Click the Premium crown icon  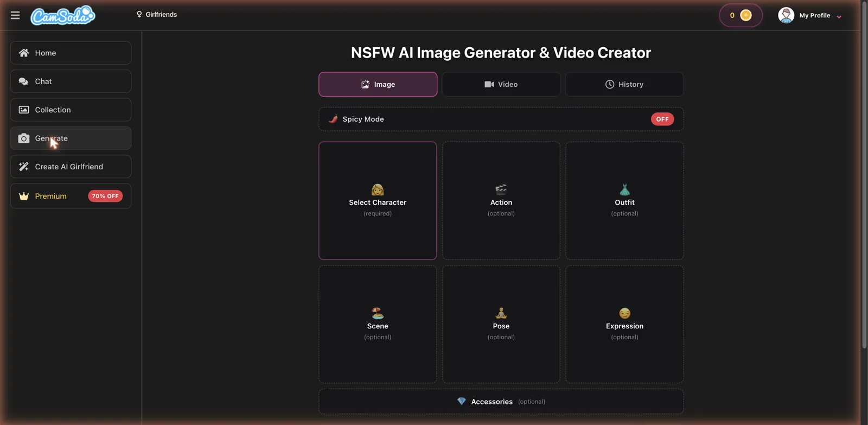tap(24, 196)
